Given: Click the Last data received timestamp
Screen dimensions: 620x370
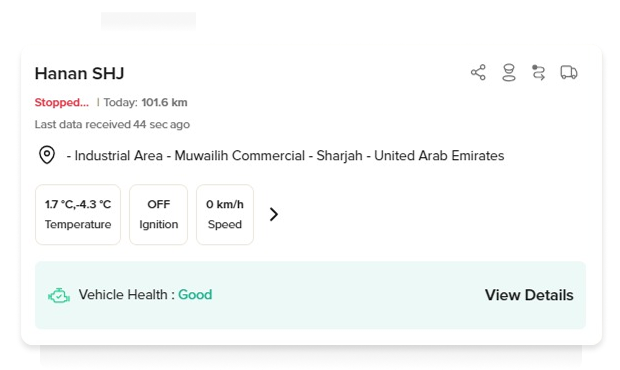Looking at the screenshot, I should point(112,125).
